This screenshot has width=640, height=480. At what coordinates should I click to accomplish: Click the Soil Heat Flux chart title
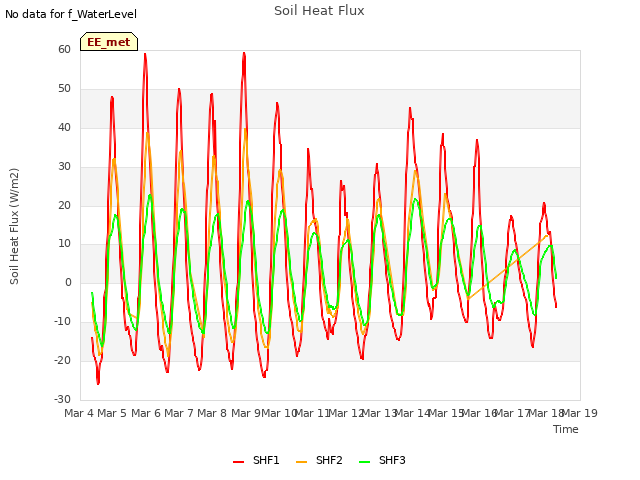pyautogui.click(x=319, y=11)
